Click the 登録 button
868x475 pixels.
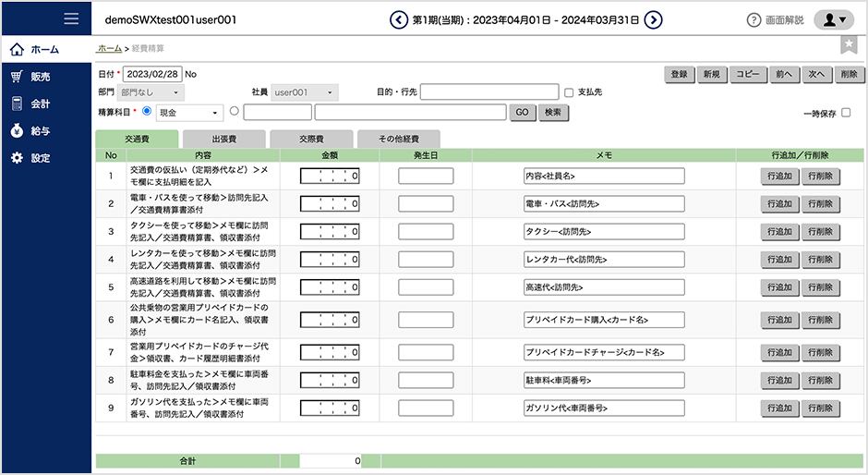coord(680,74)
